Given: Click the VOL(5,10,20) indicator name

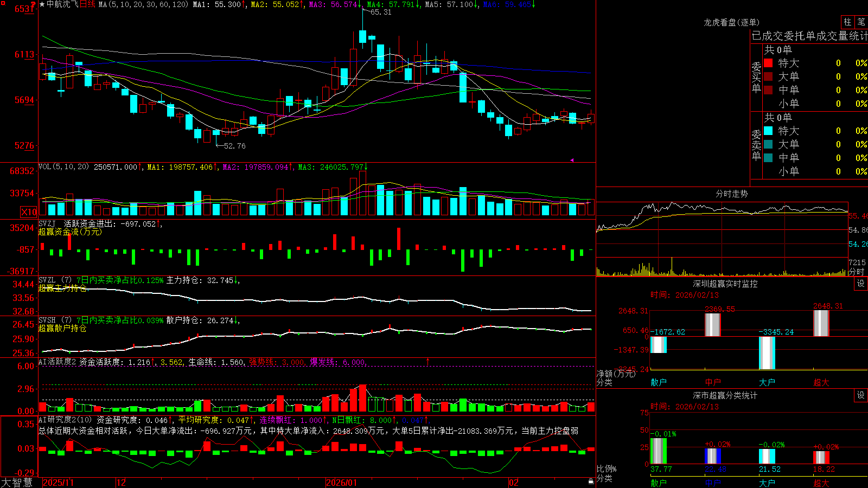Looking at the screenshot, I should [x=64, y=166].
